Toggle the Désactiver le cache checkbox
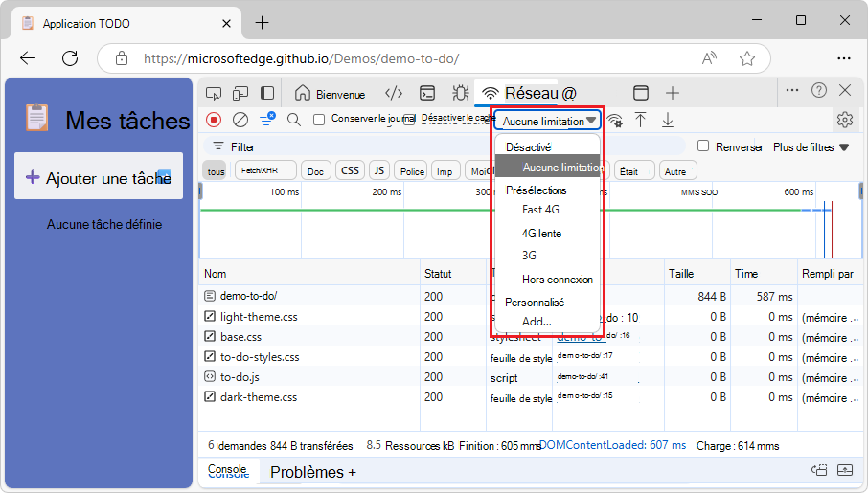Screen dimensions: 868x493 [410, 120]
